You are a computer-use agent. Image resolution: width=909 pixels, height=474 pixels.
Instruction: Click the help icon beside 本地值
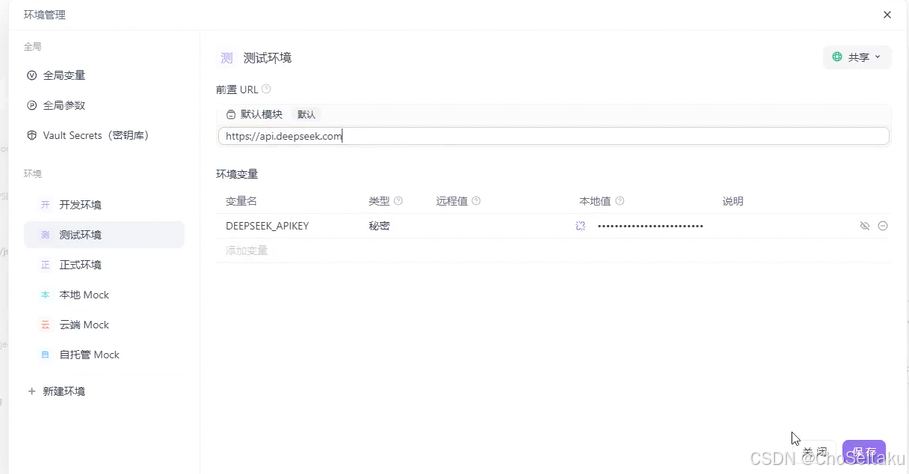tap(620, 201)
